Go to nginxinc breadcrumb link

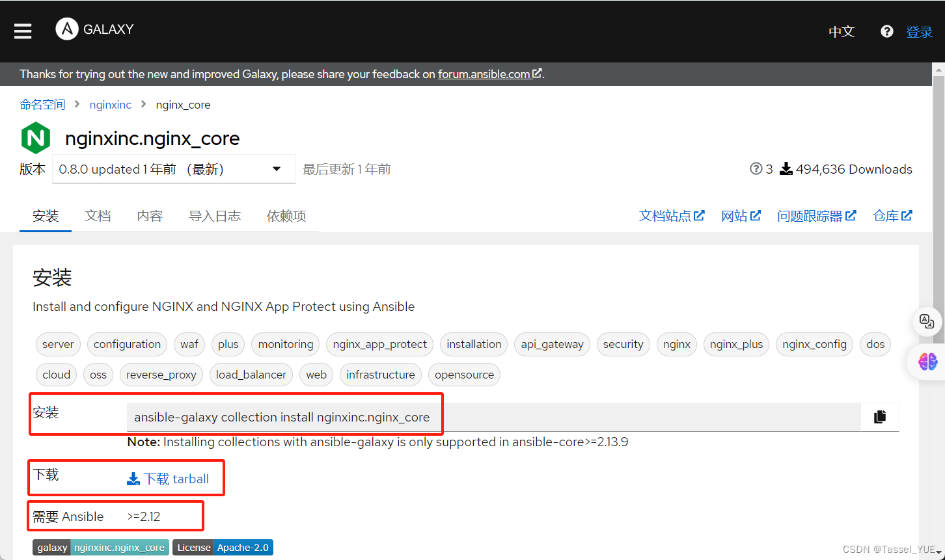click(x=111, y=105)
